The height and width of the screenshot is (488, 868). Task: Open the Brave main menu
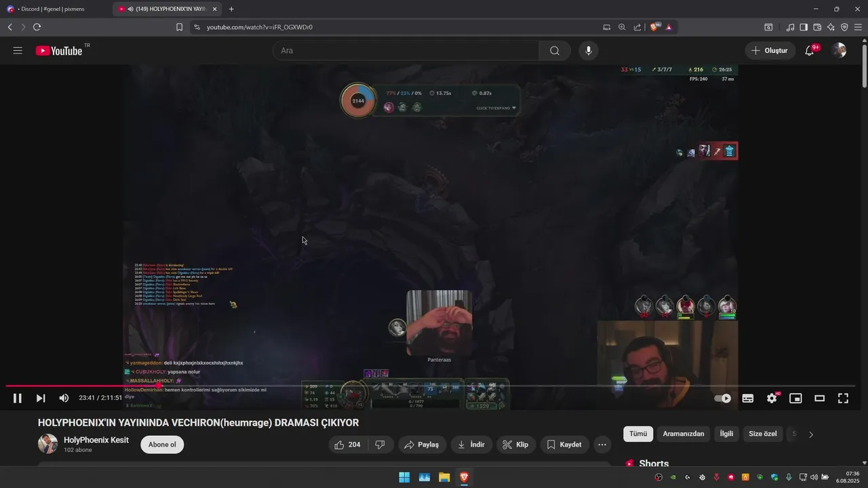[x=858, y=27]
